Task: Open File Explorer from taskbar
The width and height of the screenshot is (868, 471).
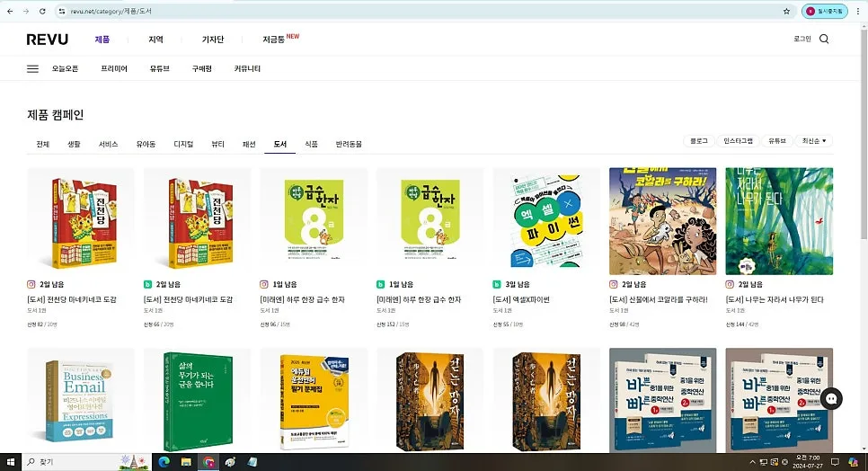Action: tap(186, 462)
